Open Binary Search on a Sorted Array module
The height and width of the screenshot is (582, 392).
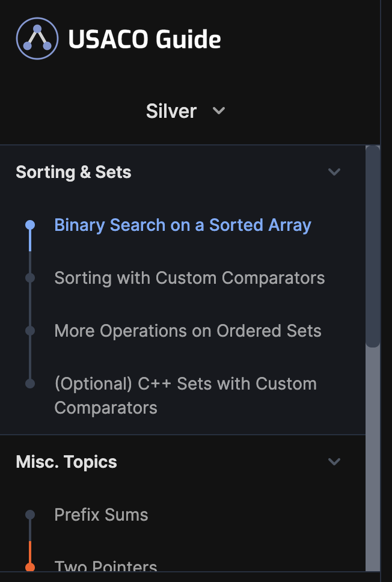[x=182, y=225]
